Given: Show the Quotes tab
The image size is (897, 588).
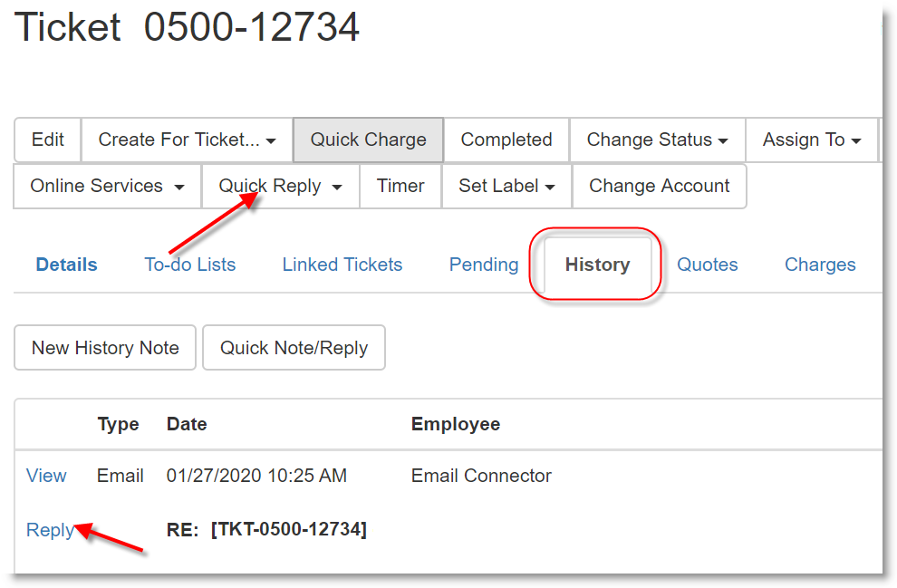Looking at the screenshot, I should click(x=707, y=265).
